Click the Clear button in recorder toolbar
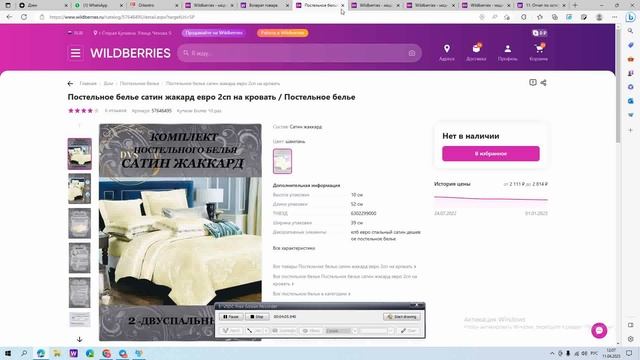Image resolution: width=640 pixels, height=360 pixels. coord(408,331)
